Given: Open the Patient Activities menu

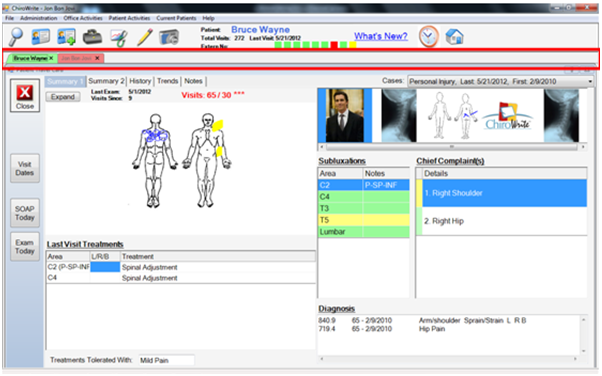Looking at the screenshot, I should 129,18.
